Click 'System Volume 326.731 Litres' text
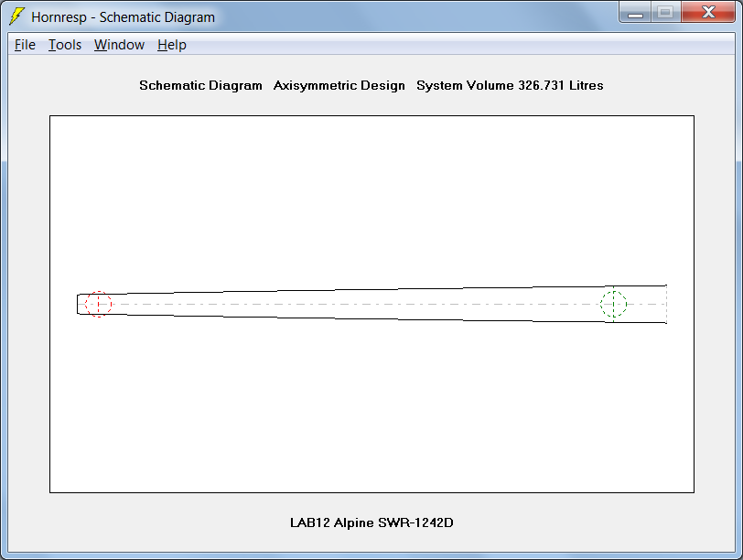 [510, 85]
